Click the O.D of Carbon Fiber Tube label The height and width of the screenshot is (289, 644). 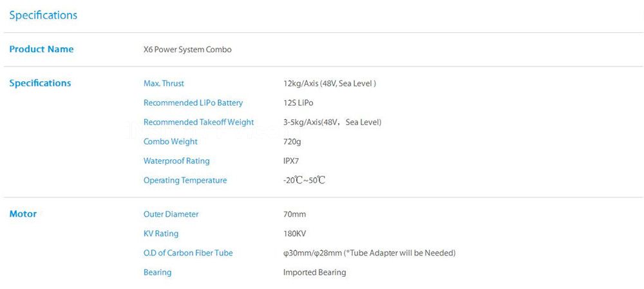tap(188, 253)
